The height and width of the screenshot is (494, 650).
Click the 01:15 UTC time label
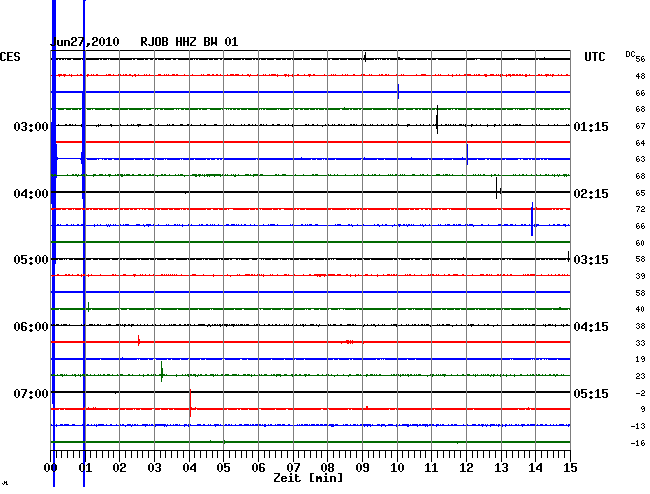pos(591,126)
